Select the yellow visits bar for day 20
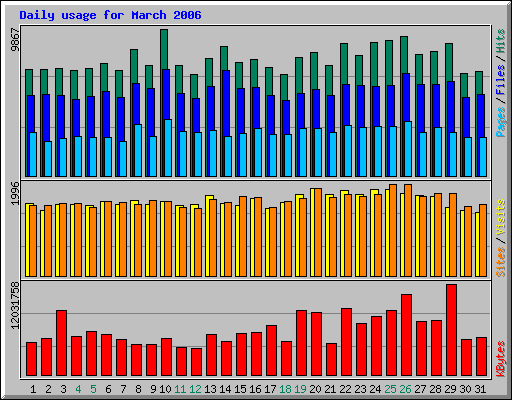512x400 pixels. point(313,232)
